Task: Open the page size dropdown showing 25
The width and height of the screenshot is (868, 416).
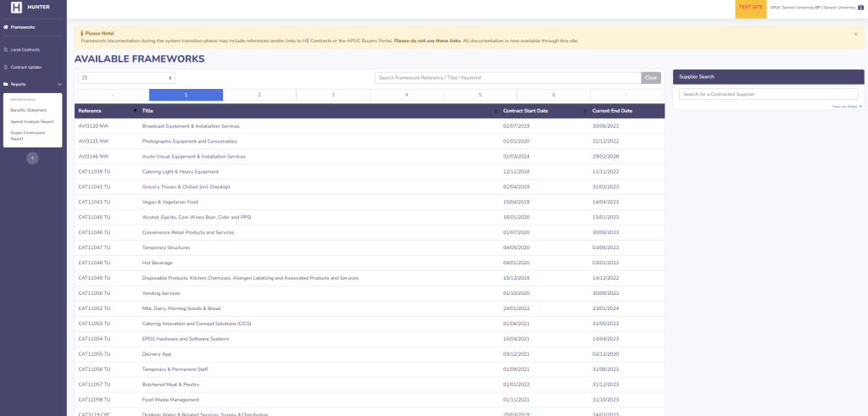Action: click(126, 78)
